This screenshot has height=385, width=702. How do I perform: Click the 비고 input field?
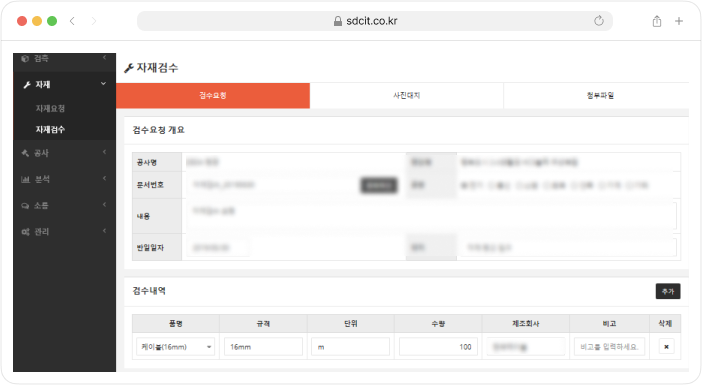[x=609, y=347]
